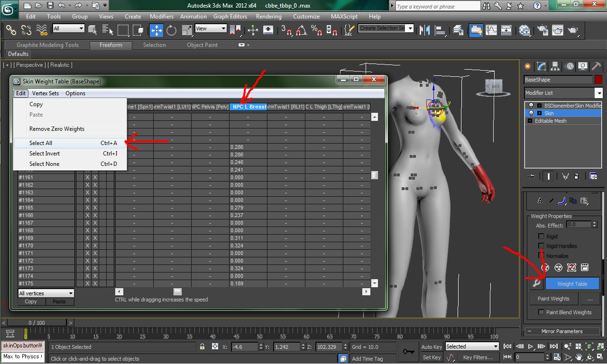This screenshot has width=607, height=364.
Task: Open the Curve Editor
Action: click(x=492, y=30)
